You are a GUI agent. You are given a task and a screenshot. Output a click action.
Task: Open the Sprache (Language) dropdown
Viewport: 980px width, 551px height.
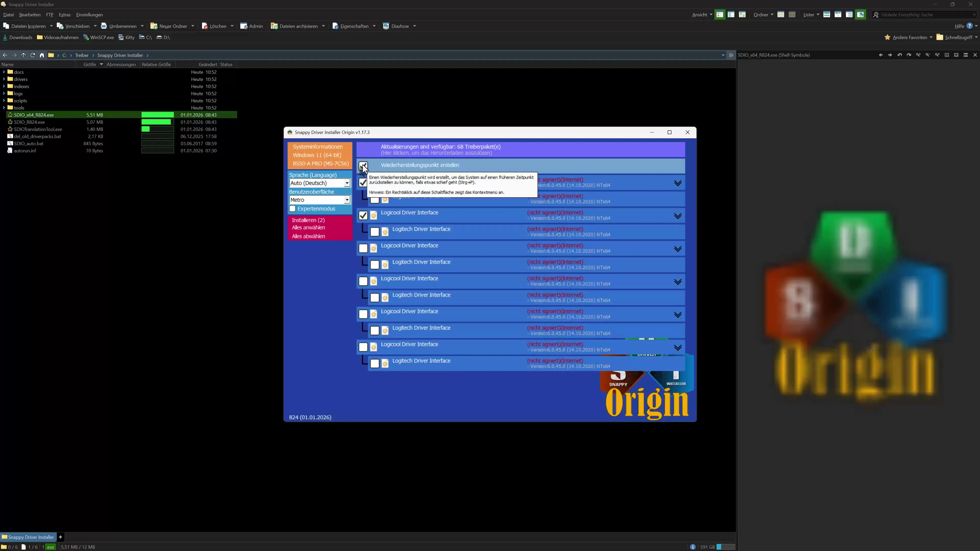(x=347, y=183)
